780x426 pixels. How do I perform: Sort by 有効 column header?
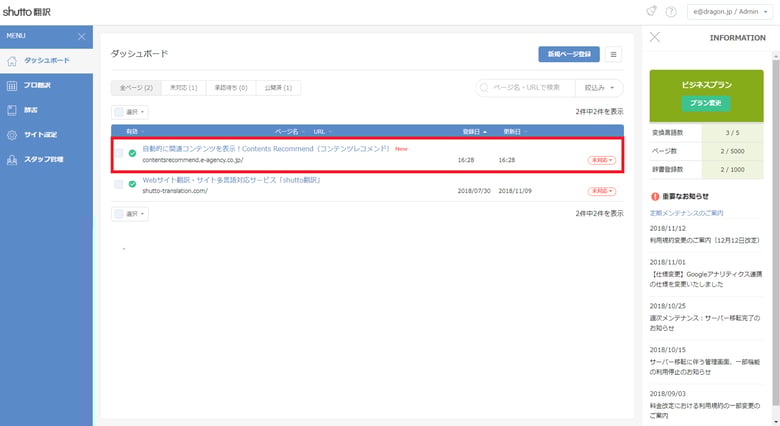coord(135,132)
